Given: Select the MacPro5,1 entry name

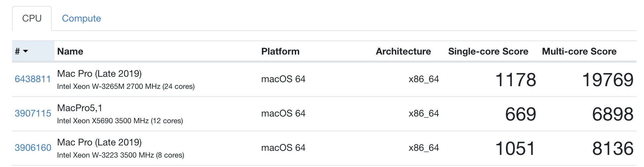Looking at the screenshot, I should click(x=80, y=108).
